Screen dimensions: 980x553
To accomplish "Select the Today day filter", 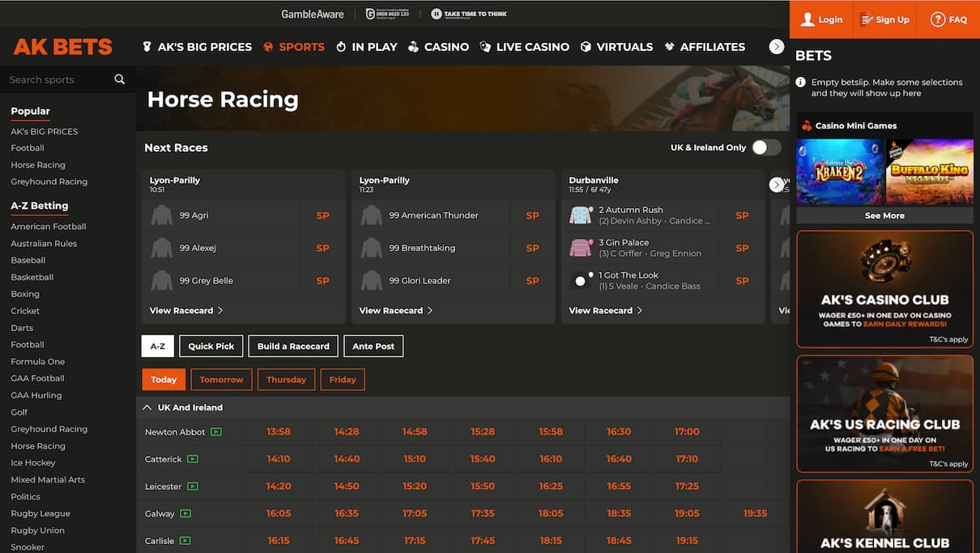I will click(x=164, y=380).
